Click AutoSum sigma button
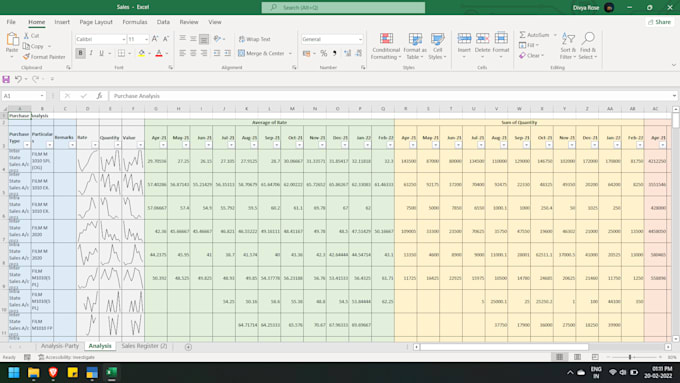Image resolution: width=680 pixels, height=383 pixels. point(534,35)
